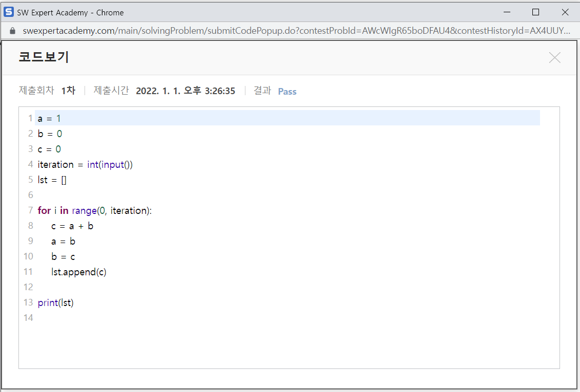Click code line 'c = a + b'
This screenshot has width=580, height=392.
click(72, 226)
